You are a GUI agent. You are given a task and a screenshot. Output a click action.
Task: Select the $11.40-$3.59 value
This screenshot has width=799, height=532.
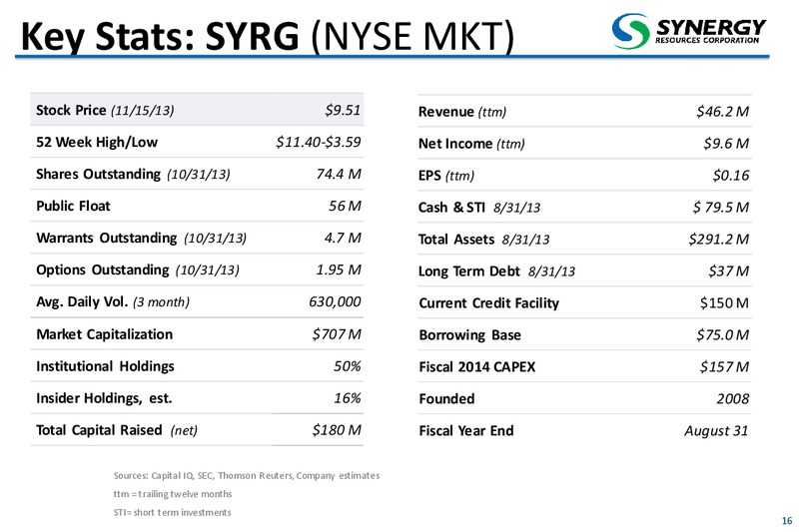319,142
